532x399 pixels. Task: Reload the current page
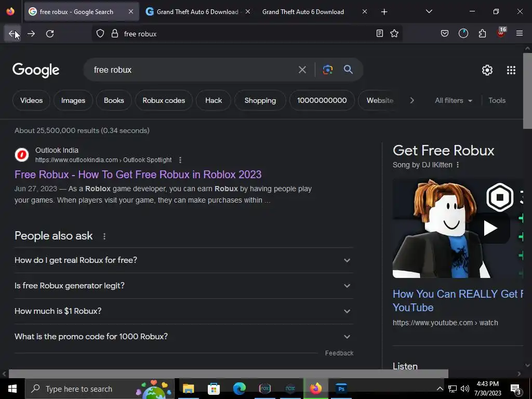pos(50,34)
